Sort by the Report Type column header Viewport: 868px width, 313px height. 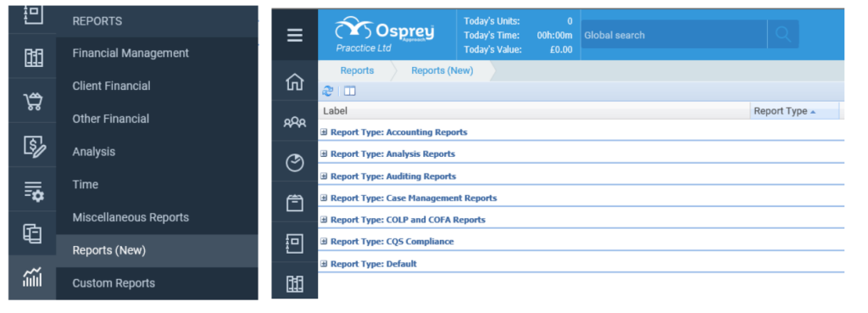click(x=793, y=111)
